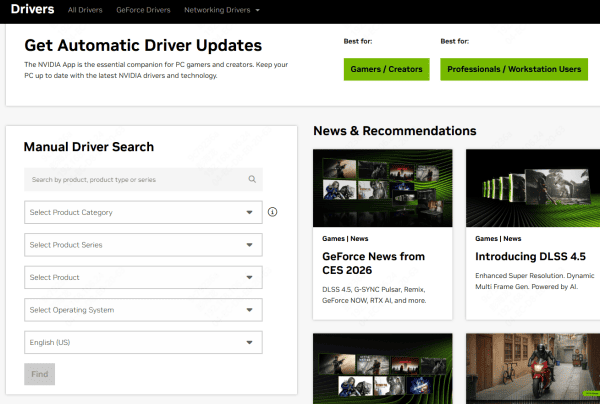Image resolution: width=600 pixels, height=404 pixels.
Task: Open the Introducing DLSS 4.5 thumbnail image
Action: [x=532, y=188]
